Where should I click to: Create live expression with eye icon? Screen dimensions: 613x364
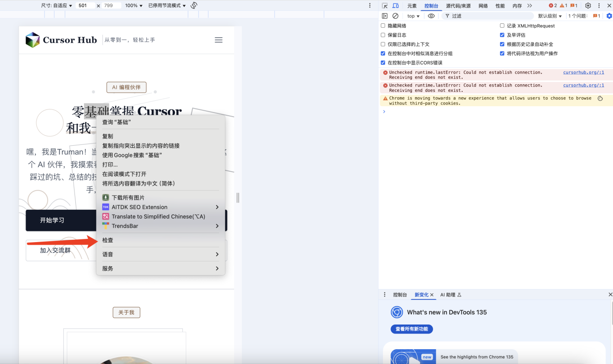[431, 16]
